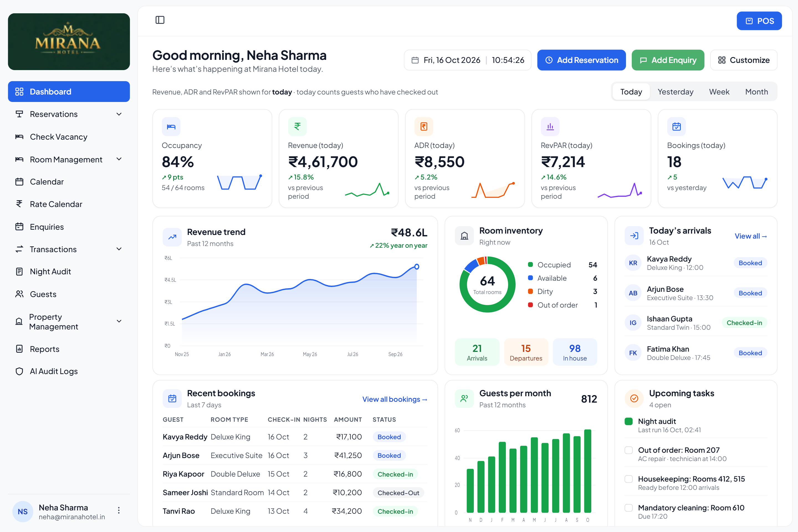Expand the Transactions chevron
This screenshot has width=798, height=532.
pyautogui.click(x=119, y=249)
